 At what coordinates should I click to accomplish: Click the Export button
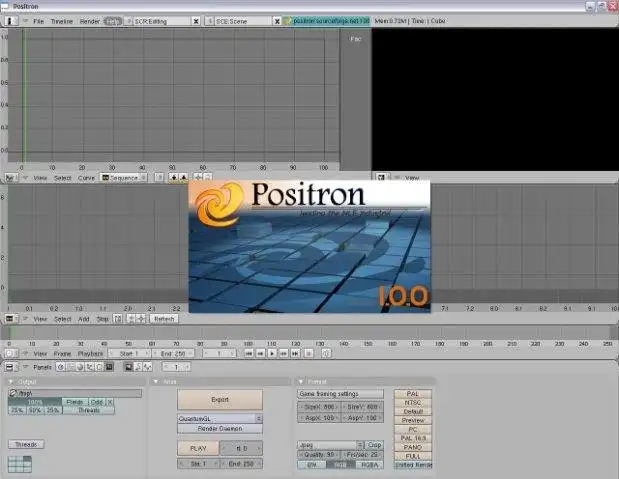pos(219,399)
